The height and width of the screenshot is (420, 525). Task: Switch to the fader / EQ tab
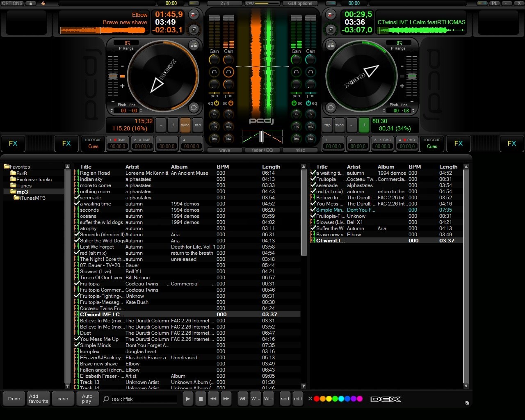(x=262, y=150)
